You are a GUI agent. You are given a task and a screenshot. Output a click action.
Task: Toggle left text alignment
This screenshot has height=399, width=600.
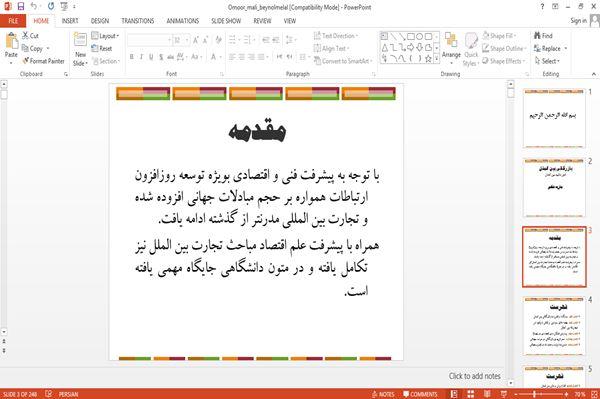pyautogui.click(x=232, y=57)
